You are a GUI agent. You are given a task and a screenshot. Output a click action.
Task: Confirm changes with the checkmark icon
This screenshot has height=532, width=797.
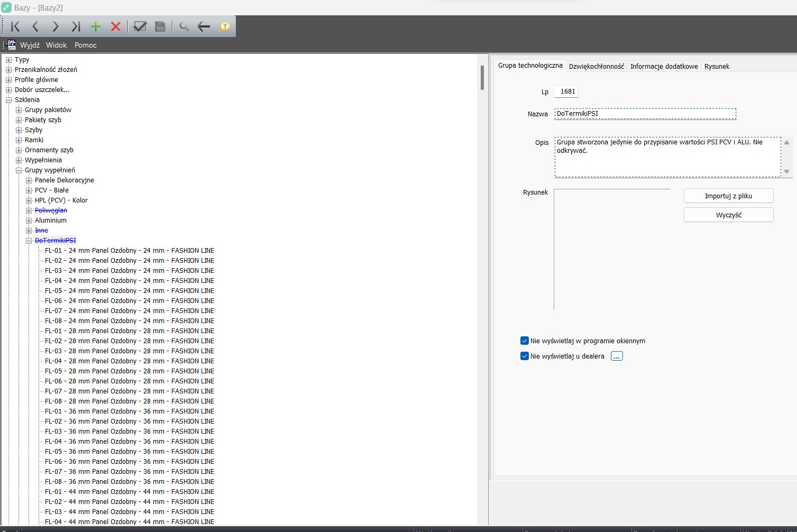pos(140,26)
